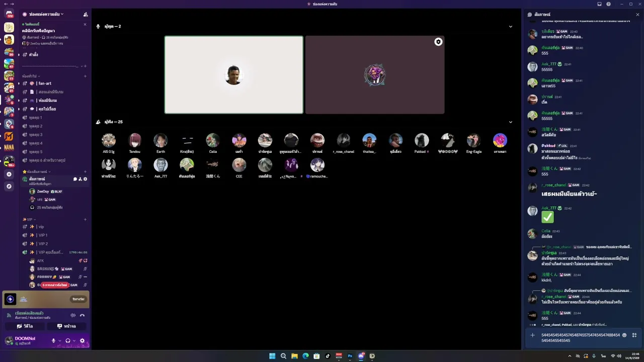Click the stage moderator badge on second speaker tile
The width and height of the screenshot is (644, 362).
(x=438, y=42)
